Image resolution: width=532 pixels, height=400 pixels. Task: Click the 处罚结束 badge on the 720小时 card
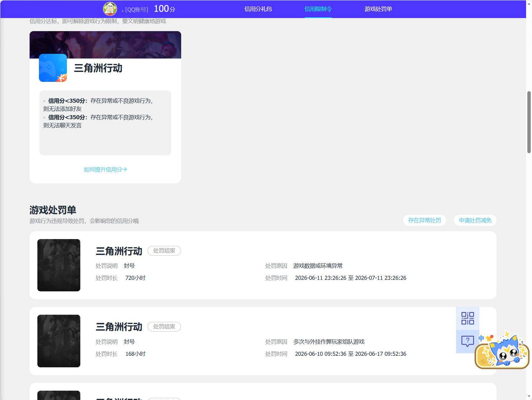point(164,251)
